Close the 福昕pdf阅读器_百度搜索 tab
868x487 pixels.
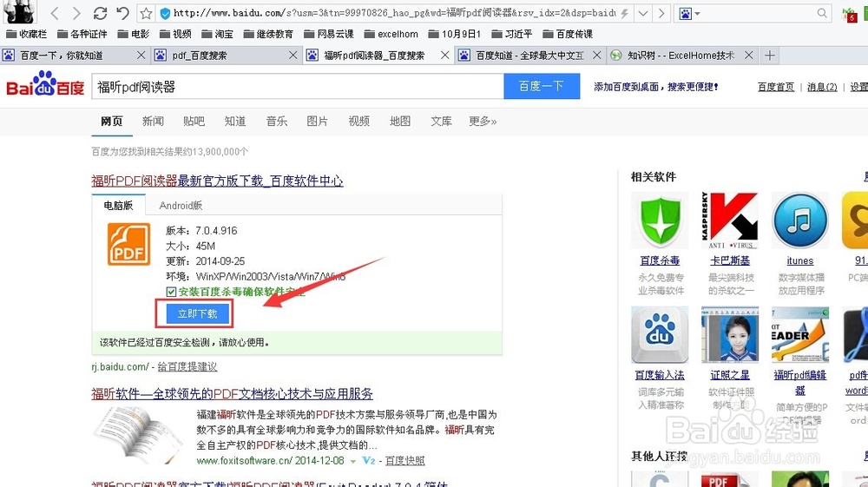(445, 56)
